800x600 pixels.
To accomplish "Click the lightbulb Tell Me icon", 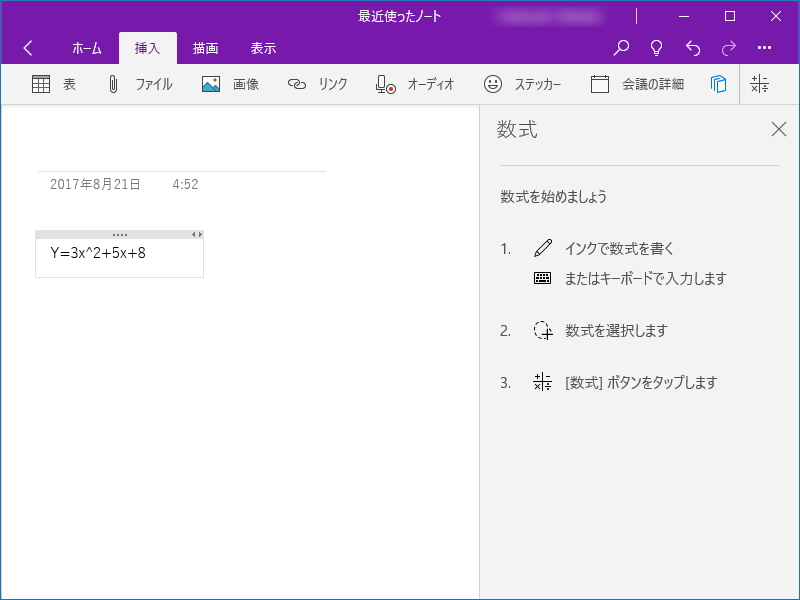I will click(656, 47).
